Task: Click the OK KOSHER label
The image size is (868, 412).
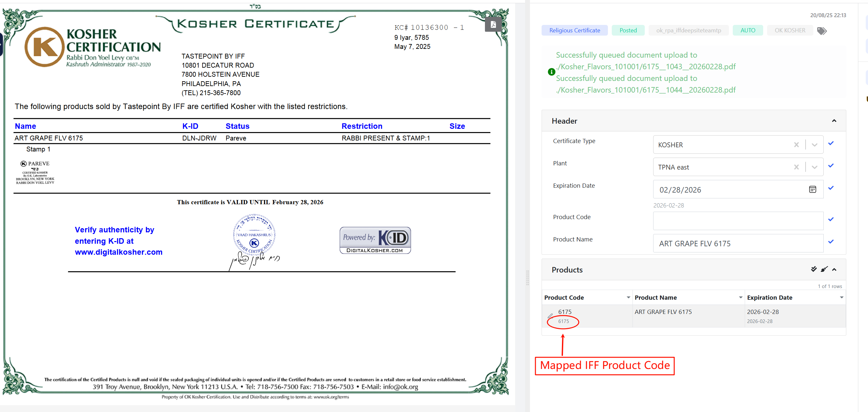Action: click(790, 30)
